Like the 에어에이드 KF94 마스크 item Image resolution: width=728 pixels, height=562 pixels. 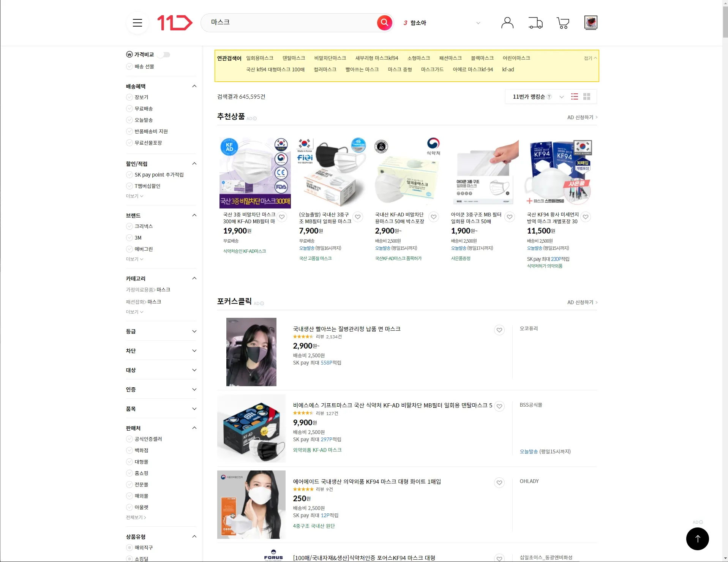coord(499,483)
